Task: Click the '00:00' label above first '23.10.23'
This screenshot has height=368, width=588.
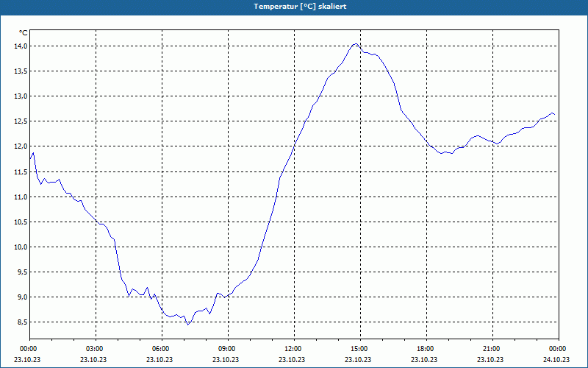Action: tap(30, 349)
